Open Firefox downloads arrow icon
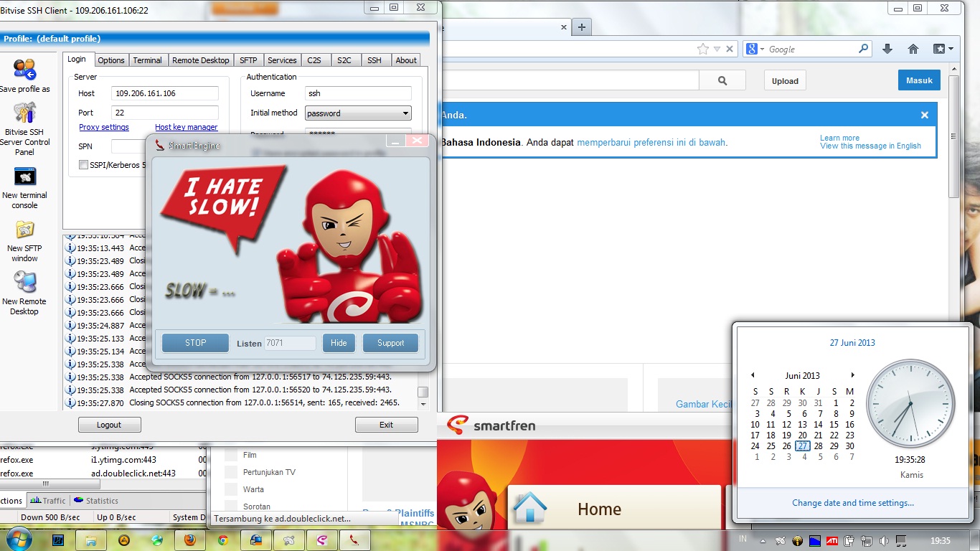The image size is (980, 551). click(887, 49)
